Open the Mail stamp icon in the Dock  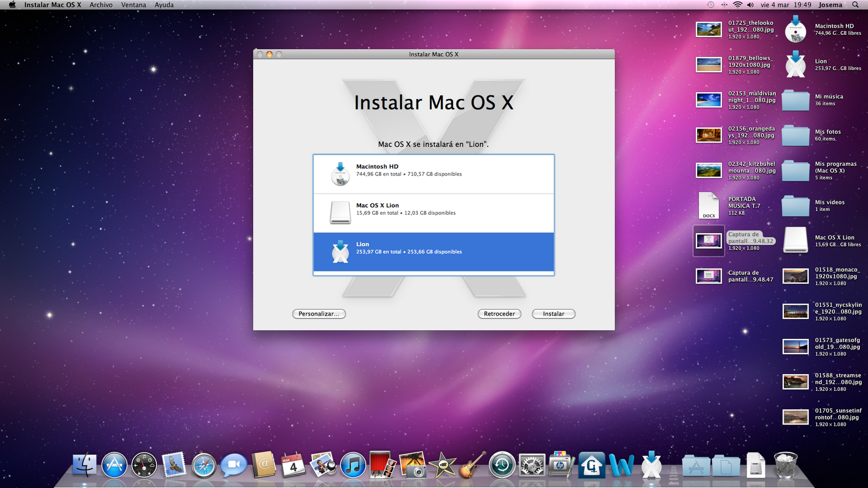[x=174, y=465]
